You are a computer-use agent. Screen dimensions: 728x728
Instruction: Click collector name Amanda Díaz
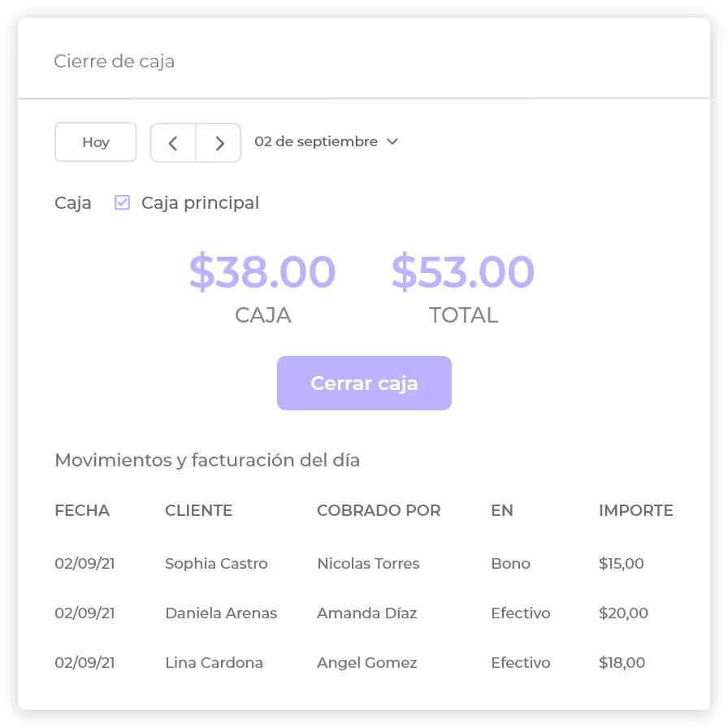(366, 613)
